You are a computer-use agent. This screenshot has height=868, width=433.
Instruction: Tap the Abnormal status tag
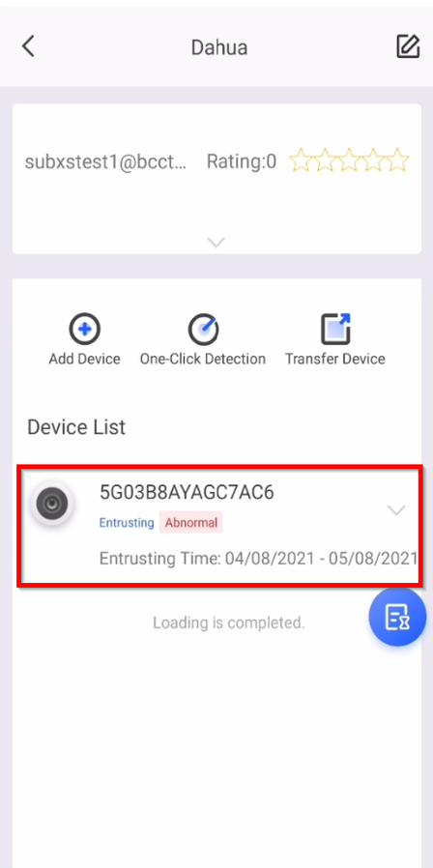coord(191,523)
